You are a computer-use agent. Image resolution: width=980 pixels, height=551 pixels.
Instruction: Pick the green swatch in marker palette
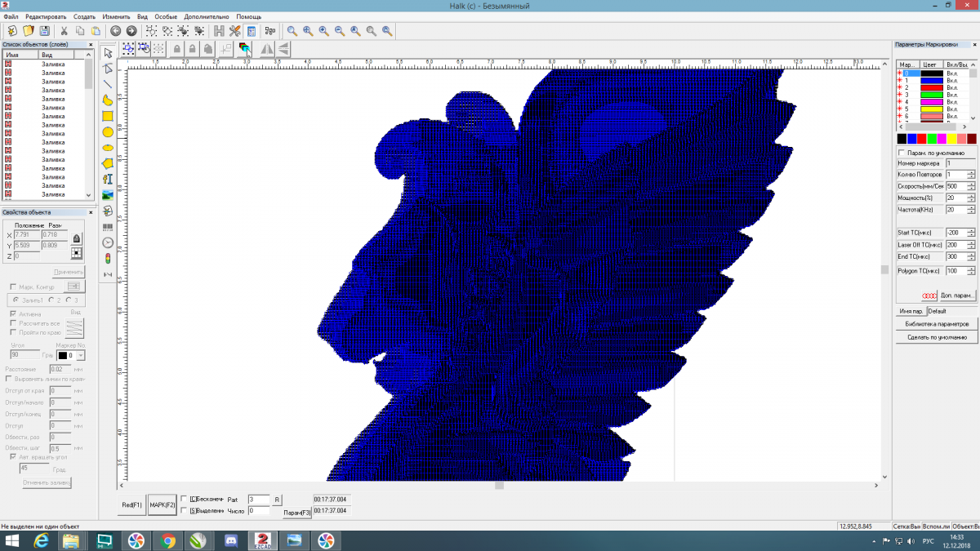pos(932,139)
